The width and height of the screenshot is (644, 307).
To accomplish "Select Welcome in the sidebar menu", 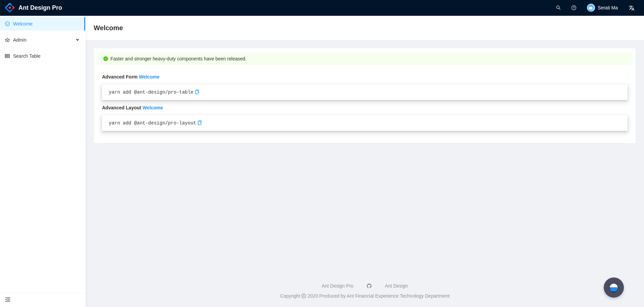I will click(42, 24).
